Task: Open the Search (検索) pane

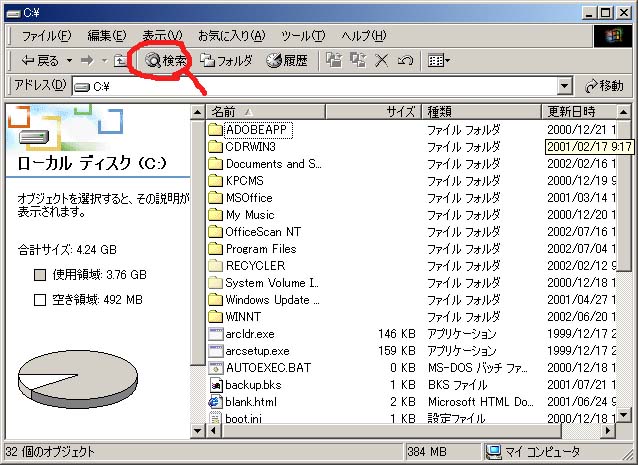Action: (166, 61)
